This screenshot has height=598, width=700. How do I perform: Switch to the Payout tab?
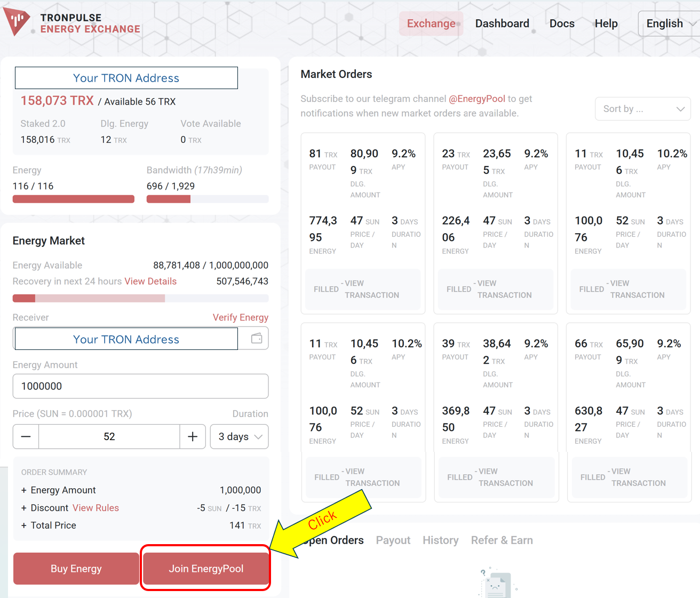(393, 540)
